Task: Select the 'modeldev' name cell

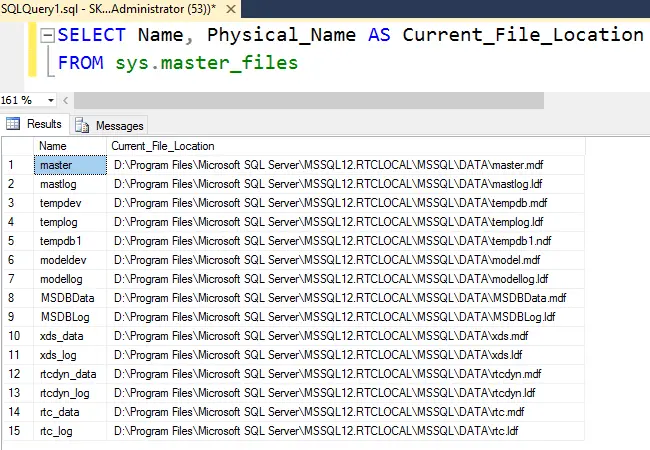Action: click(x=70, y=260)
